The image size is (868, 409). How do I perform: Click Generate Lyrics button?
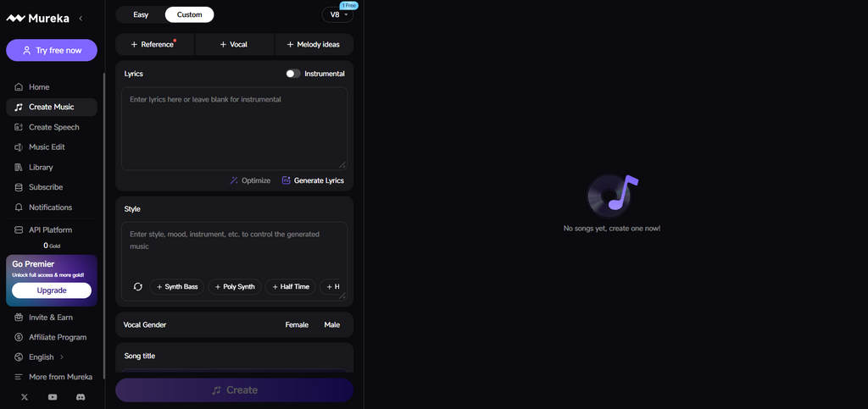pos(313,180)
